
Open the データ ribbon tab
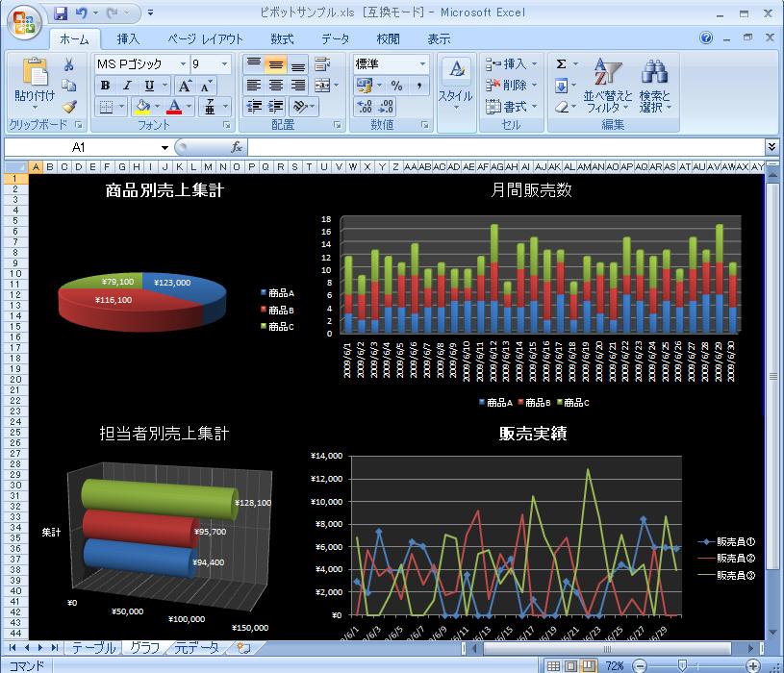[335, 39]
